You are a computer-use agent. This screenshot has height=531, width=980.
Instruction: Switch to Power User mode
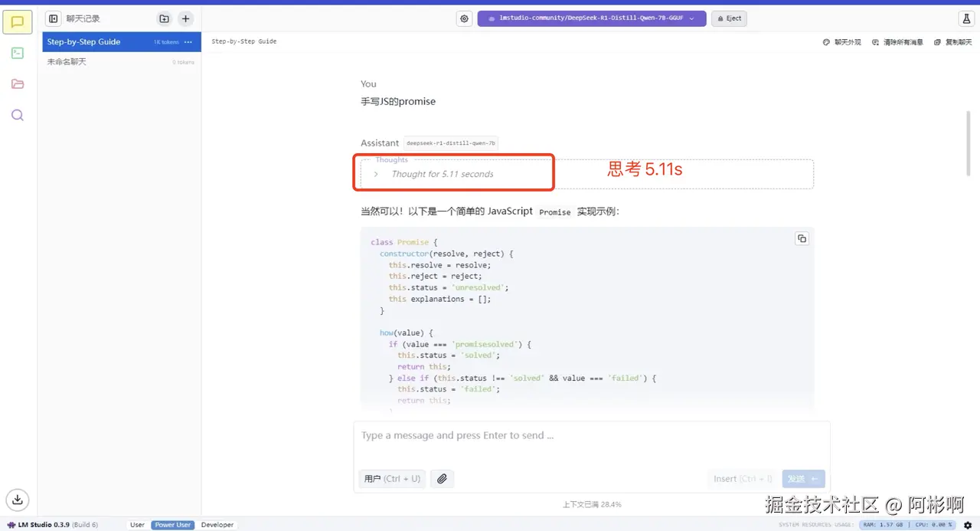pos(173,525)
